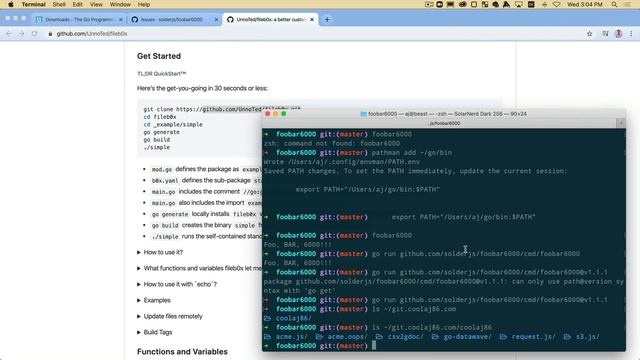Click the site lock icon in address bar
Screen dimensions: 640x360
click(x=50, y=34)
